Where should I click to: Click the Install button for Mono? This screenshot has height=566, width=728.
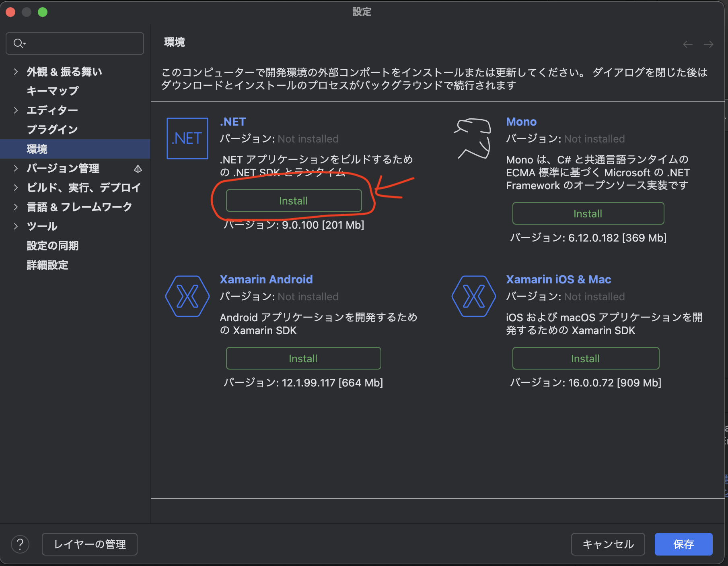[588, 213]
